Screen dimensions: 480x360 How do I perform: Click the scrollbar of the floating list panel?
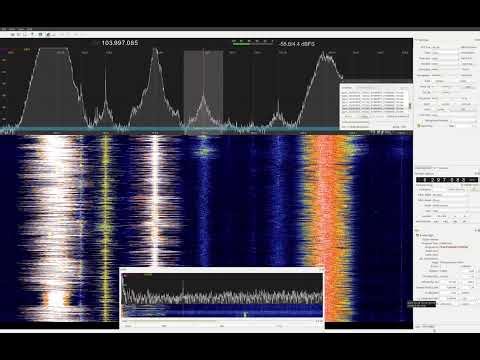pos(410,105)
